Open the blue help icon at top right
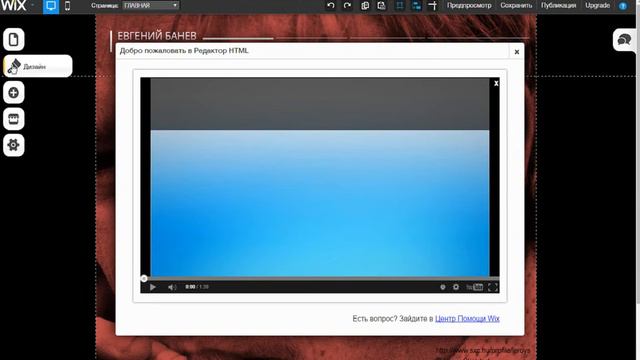This screenshot has height=360, width=640. [623, 6]
